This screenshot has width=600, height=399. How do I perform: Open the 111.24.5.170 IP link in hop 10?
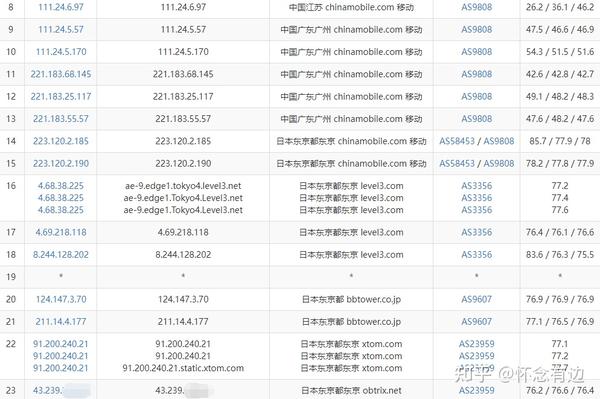click(61, 52)
